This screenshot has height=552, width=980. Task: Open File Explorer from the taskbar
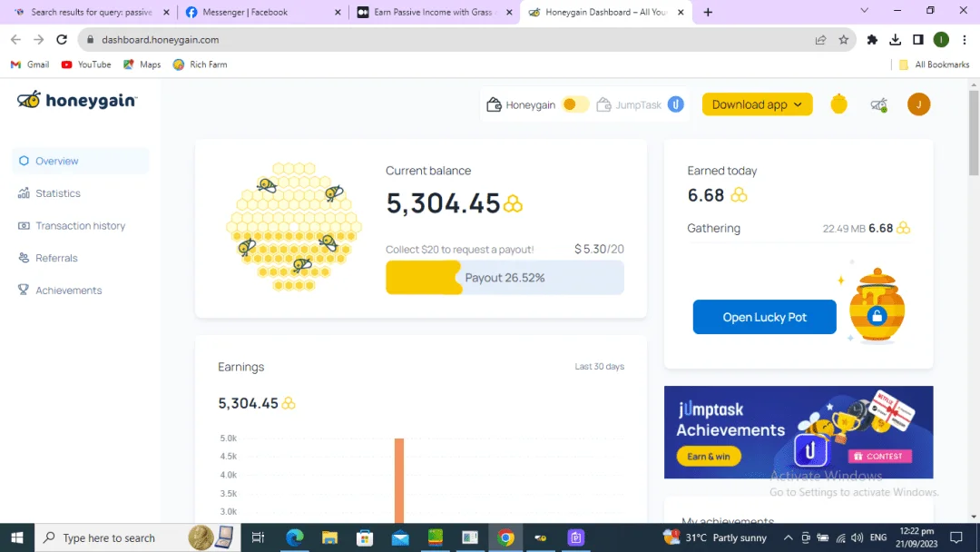[x=329, y=537]
